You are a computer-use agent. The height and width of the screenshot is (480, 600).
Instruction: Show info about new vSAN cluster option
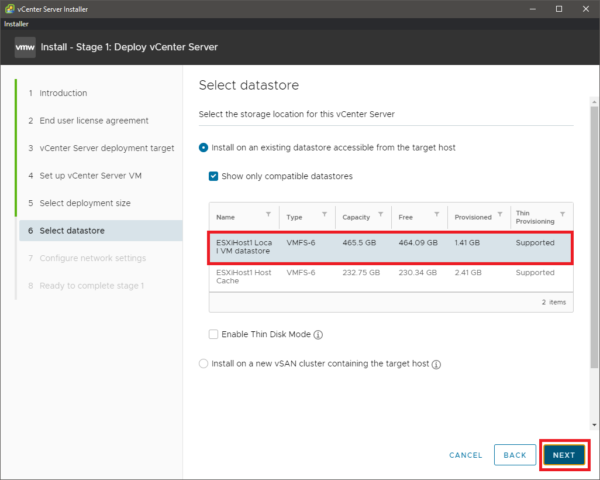[436, 364]
